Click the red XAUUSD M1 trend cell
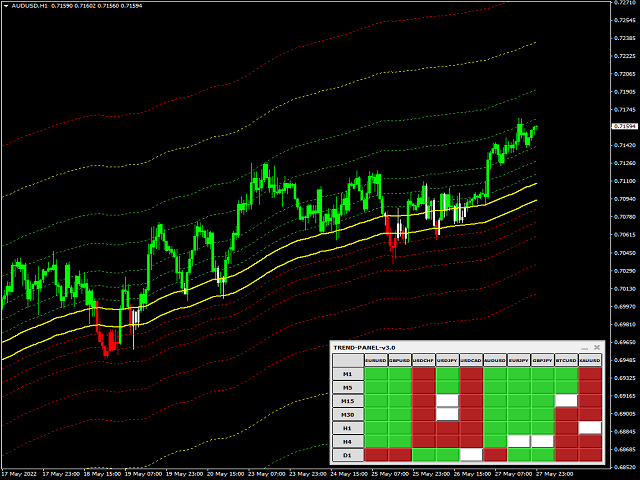This screenshot has height=480, width=640. (x=590, y=374)
